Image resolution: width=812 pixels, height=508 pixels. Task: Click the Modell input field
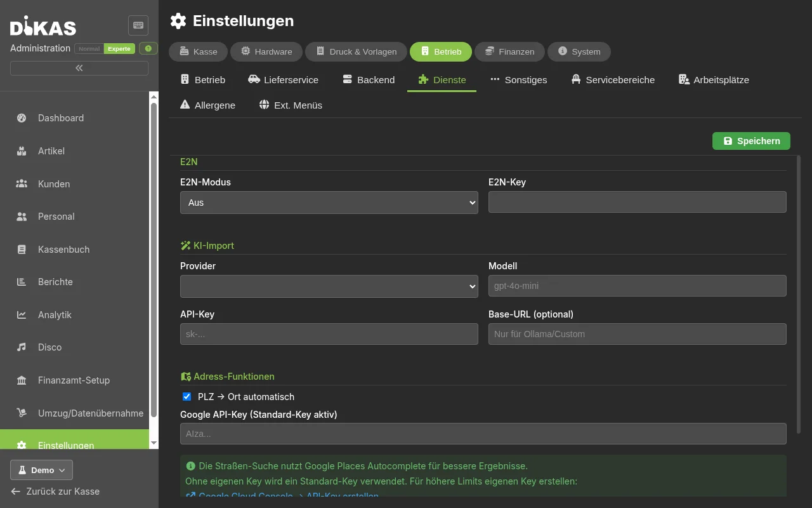[x=638, y=286]
